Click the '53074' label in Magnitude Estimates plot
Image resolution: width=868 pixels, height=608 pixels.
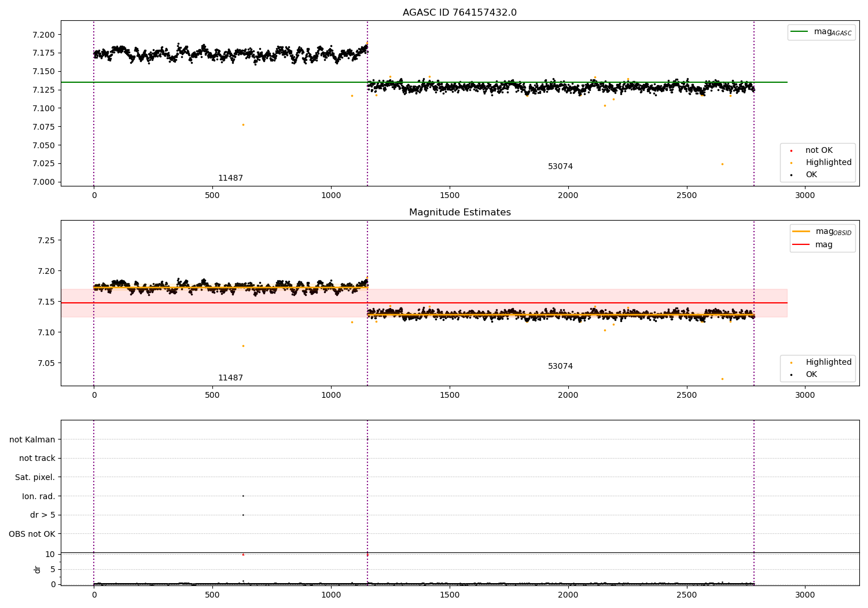coord(560,366)
